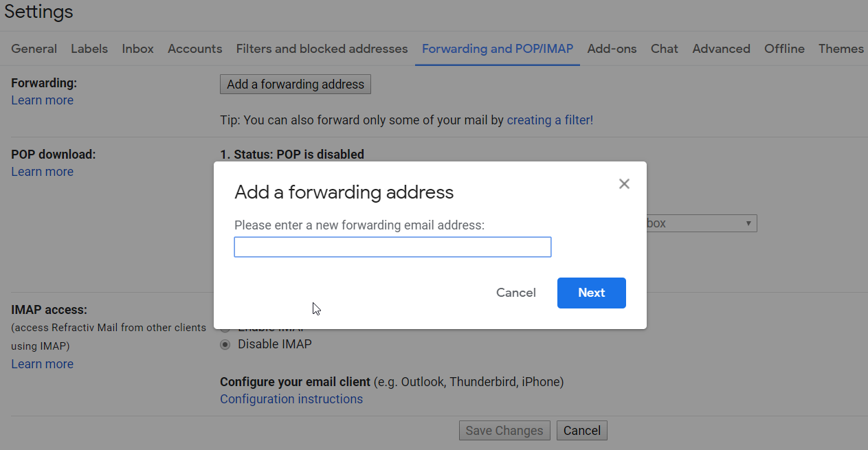Switch to the Inbox settings tab
868x450 pixels.
[x=137, y=49]
